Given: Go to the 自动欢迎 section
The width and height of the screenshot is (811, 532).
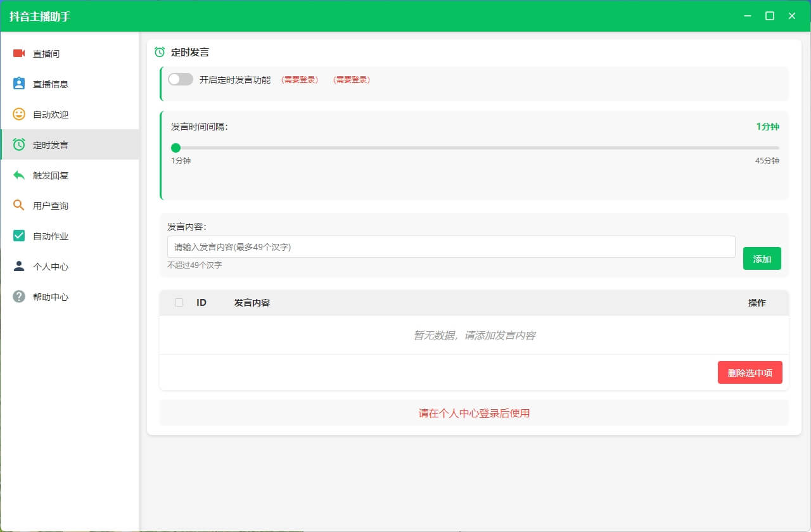Looking at the screenshot, I should pyautogui.click(x=70, y=115).
